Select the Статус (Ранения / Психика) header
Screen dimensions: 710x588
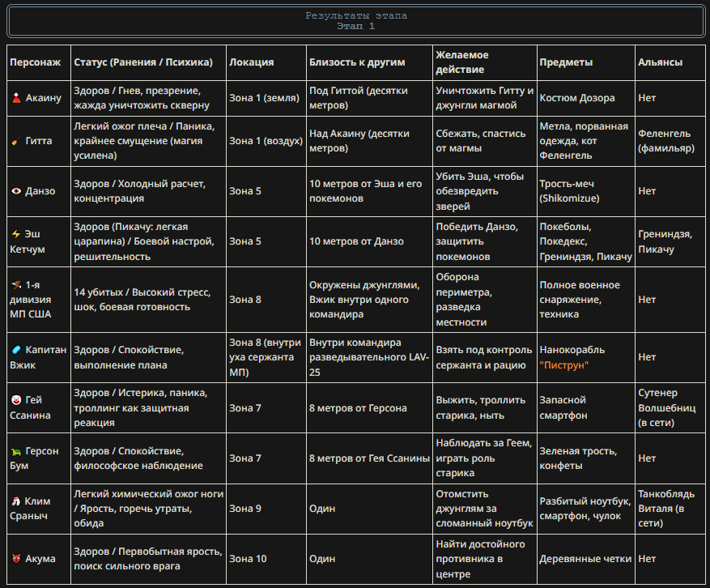point(148,62)
